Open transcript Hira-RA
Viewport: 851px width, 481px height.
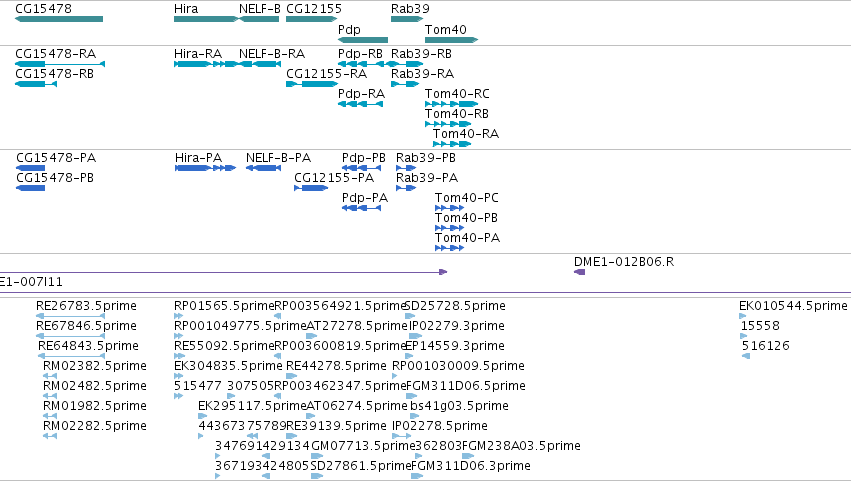click(198, 54)
